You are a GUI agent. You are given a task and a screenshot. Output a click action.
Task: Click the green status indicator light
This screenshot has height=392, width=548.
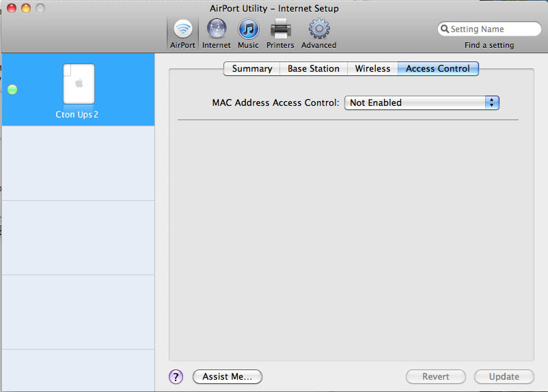[x=12, y=89]
